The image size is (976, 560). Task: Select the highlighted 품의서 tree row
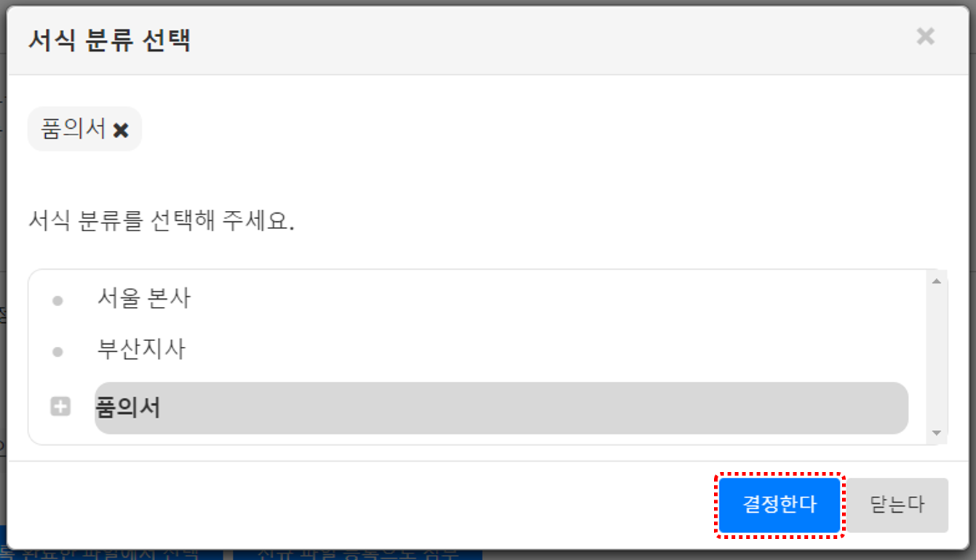501,408
